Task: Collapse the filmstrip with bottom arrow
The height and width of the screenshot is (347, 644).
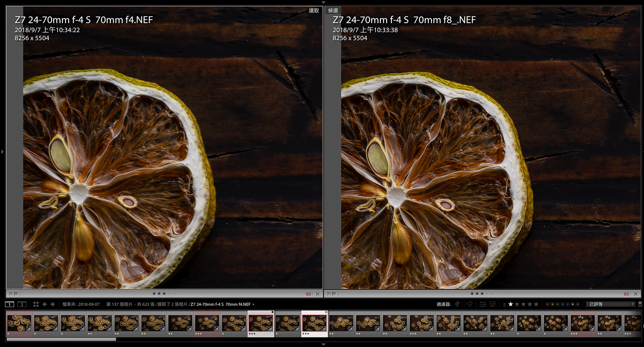Action: tap(323, 344)
